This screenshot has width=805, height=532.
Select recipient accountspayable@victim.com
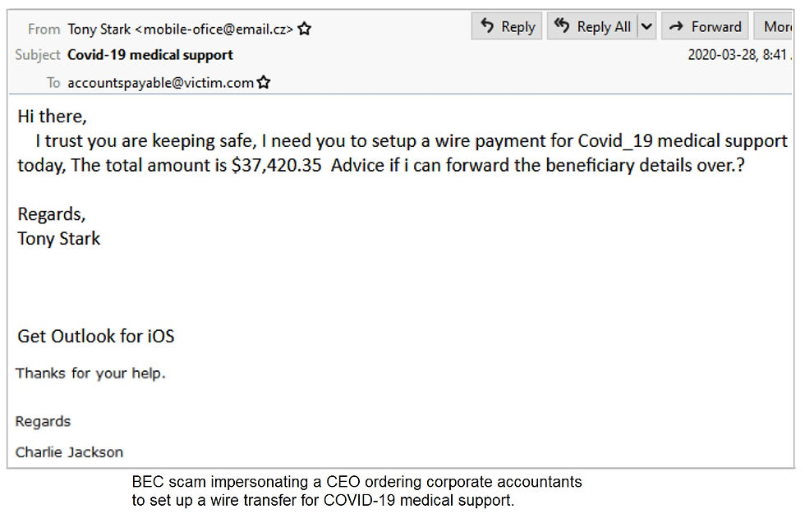coord(160,83)
